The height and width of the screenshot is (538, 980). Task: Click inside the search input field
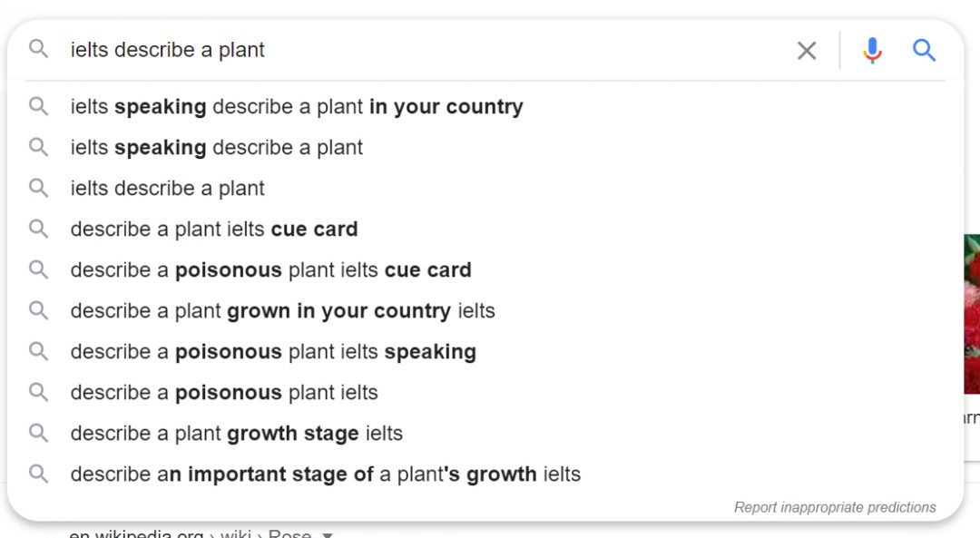(363, 50)
